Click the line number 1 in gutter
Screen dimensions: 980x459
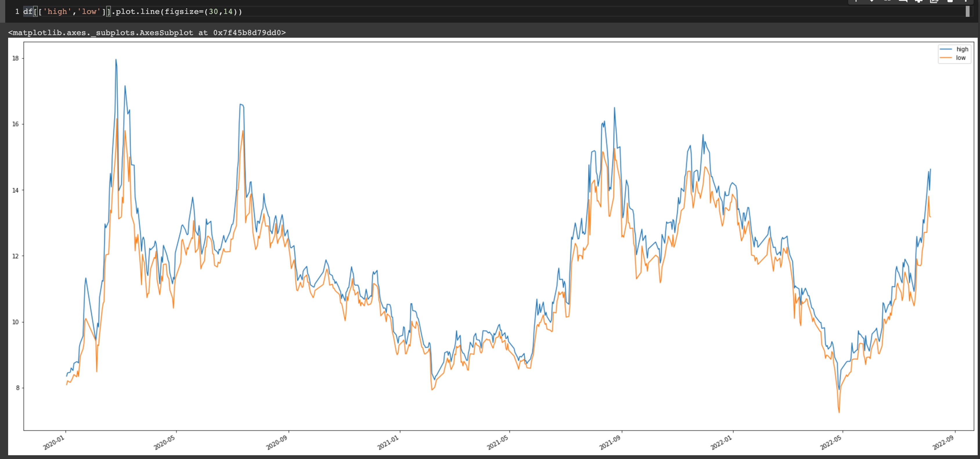[x=17, y=11]
